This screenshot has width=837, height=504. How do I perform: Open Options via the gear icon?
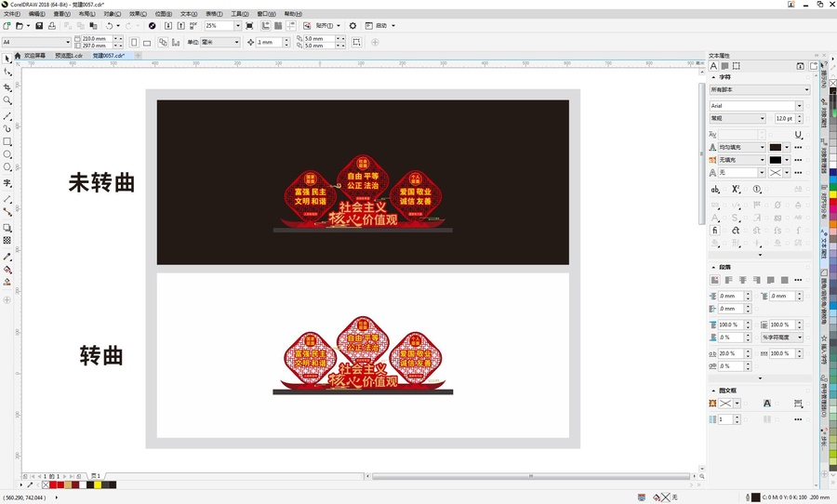click(x=352, y=26)
